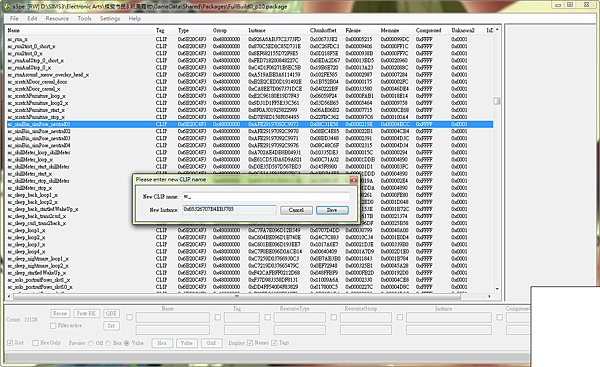Click the Hex preview button
This screenshot has height=367, width=600.
point(162,343)
